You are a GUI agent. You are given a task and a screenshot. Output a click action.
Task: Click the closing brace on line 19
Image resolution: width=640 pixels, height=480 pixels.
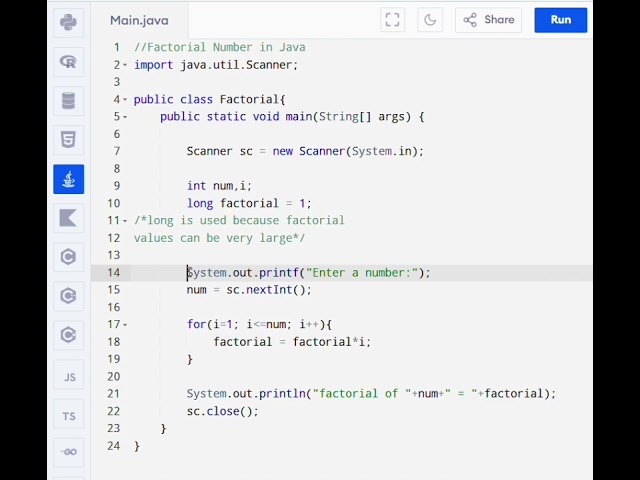pyautogui.click(x=190, y=359)
